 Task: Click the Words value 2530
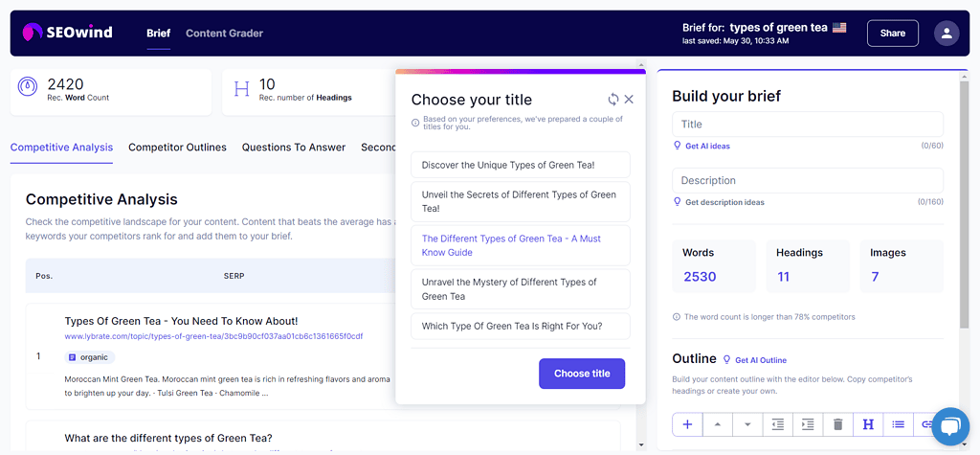(x=700, y=277)
